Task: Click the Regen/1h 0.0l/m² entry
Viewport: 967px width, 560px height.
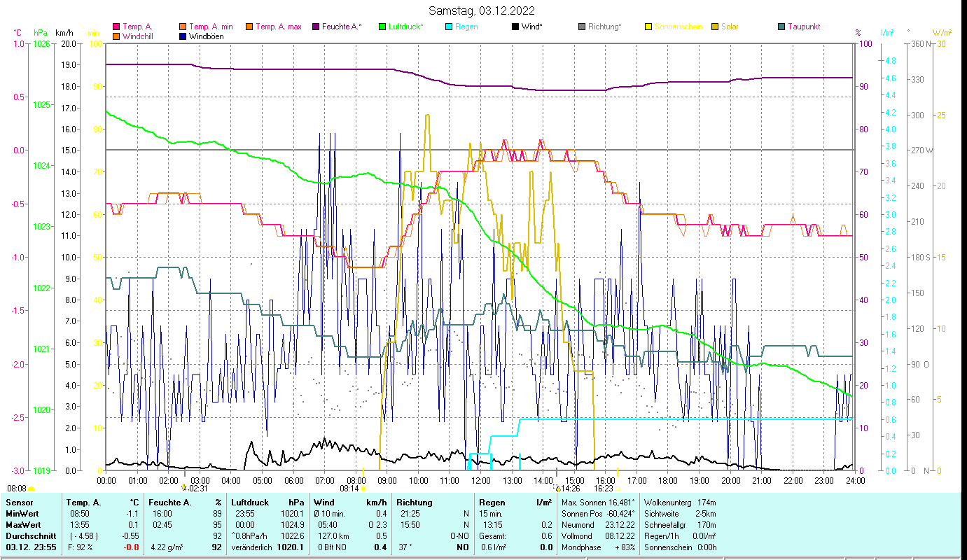Action: pos(679,536)
